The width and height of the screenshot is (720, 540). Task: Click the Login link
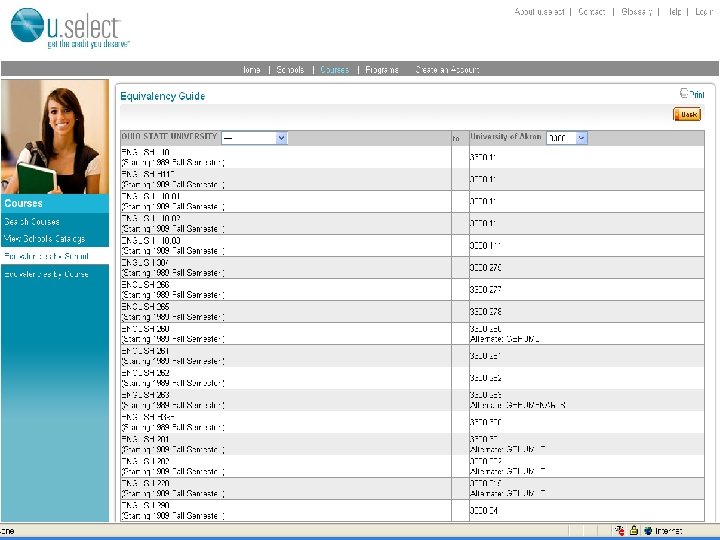pyautogui.click(x=703, y=12)
